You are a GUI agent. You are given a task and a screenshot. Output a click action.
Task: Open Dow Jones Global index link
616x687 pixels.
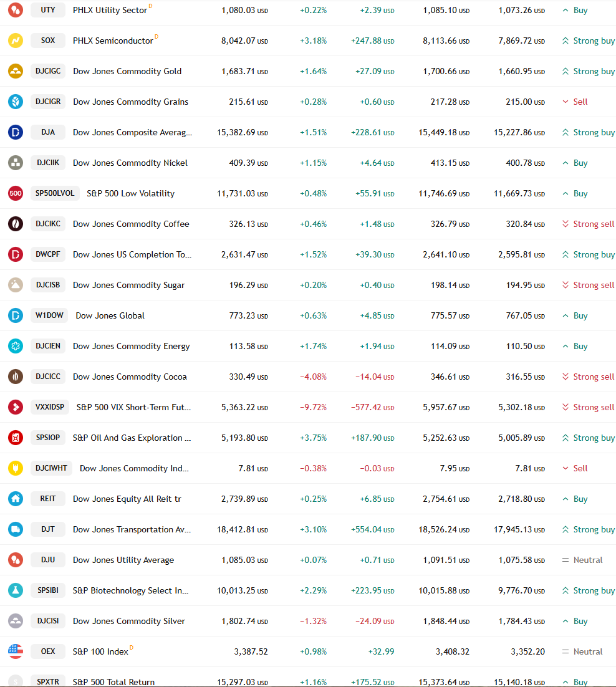coord(110,315)
